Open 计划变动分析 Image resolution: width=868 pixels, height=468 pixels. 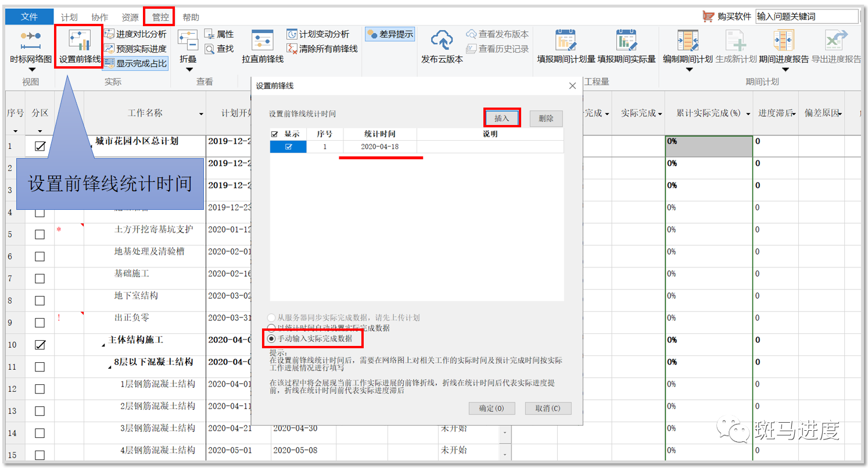(318, 34)
